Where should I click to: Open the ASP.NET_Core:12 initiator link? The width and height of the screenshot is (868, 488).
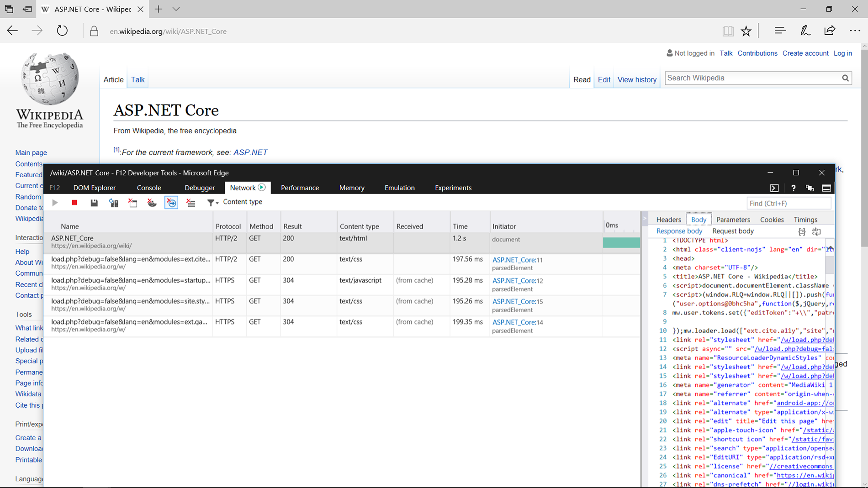pos(517,281)
